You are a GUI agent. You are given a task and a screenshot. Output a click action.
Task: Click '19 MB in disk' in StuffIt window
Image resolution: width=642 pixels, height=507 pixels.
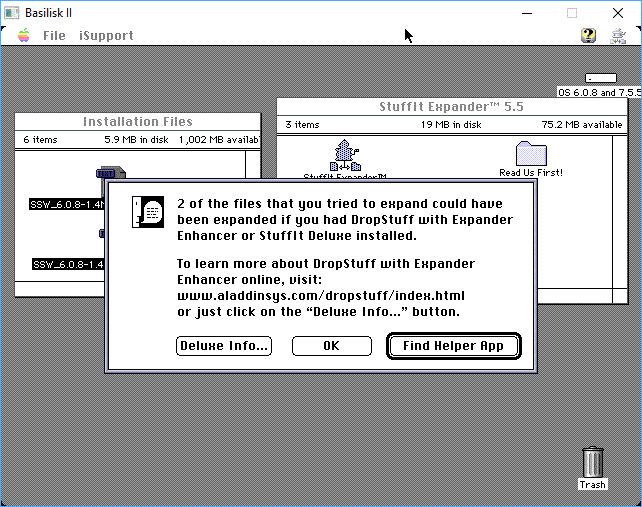coord(451,124)
